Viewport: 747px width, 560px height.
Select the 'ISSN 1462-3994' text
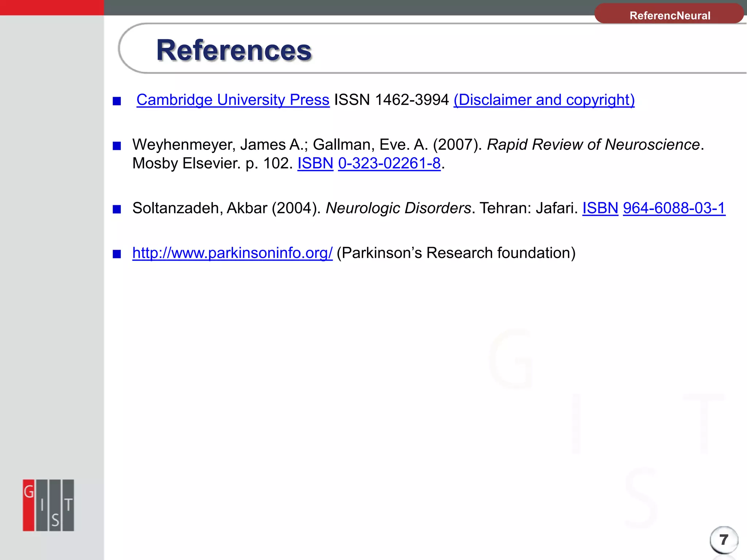tap(391, 100)
